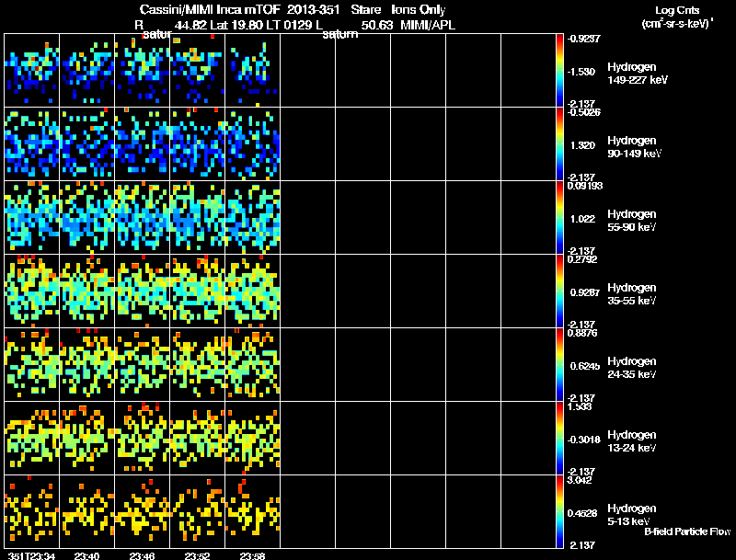Click the 'Hydrogen 13-24 keV' row label

pos(632,441)
